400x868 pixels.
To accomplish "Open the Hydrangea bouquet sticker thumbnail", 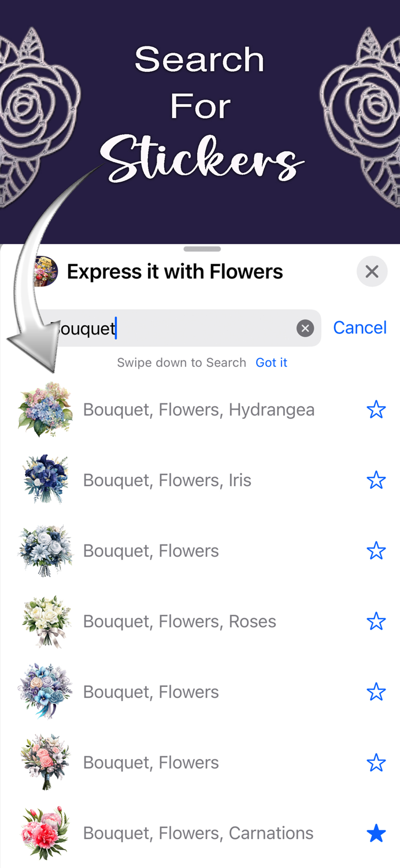I will (45, 409).
